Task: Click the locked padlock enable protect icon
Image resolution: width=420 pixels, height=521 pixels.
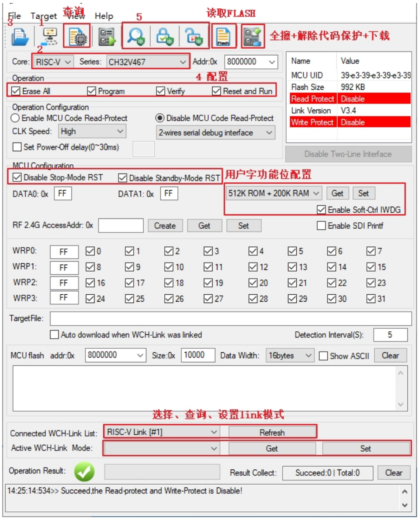Action: point(164,37)
